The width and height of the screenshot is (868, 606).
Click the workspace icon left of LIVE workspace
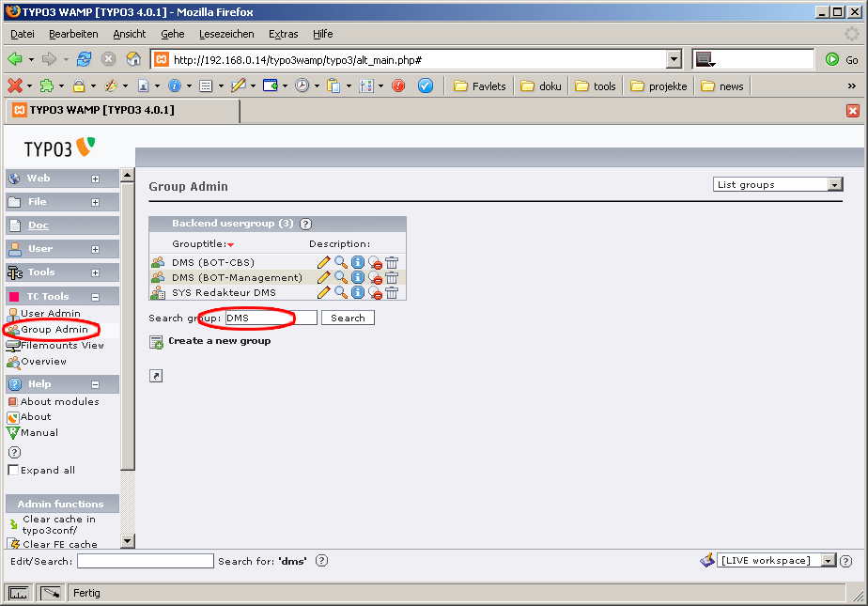707,561
